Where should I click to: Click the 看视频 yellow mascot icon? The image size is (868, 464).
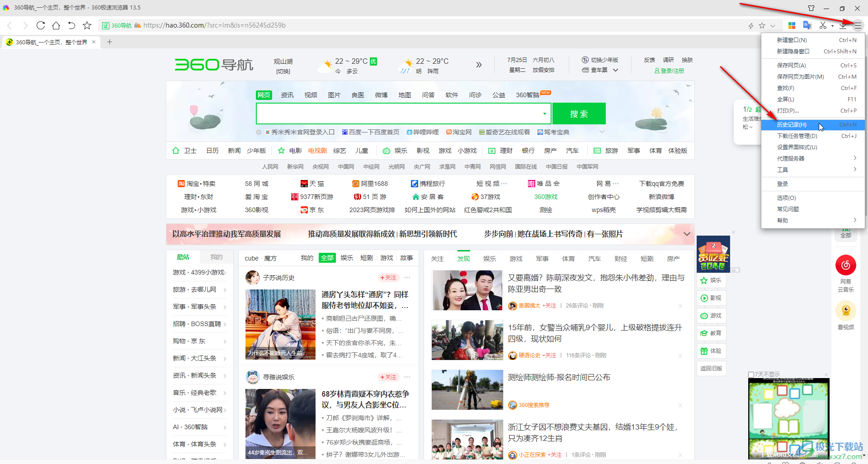(846, 310)
